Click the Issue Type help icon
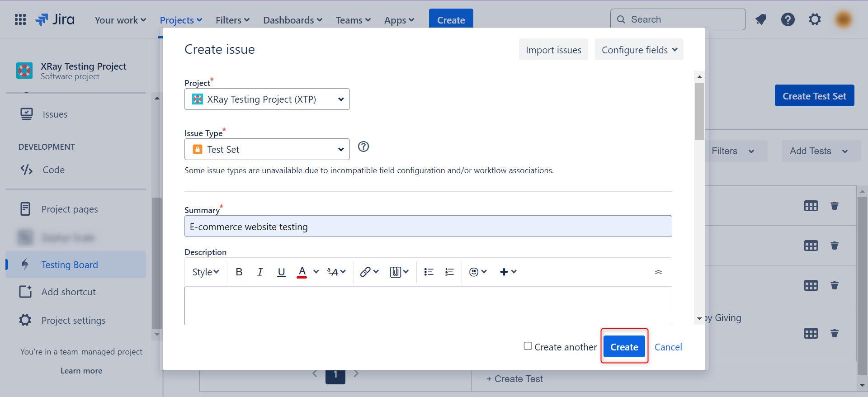Viewport: 868px width, 397px height. click(x=363, y=147)
